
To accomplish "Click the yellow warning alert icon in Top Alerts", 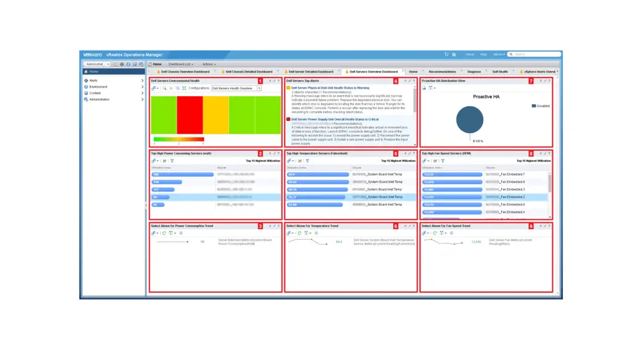I will [x=288, y=87].
